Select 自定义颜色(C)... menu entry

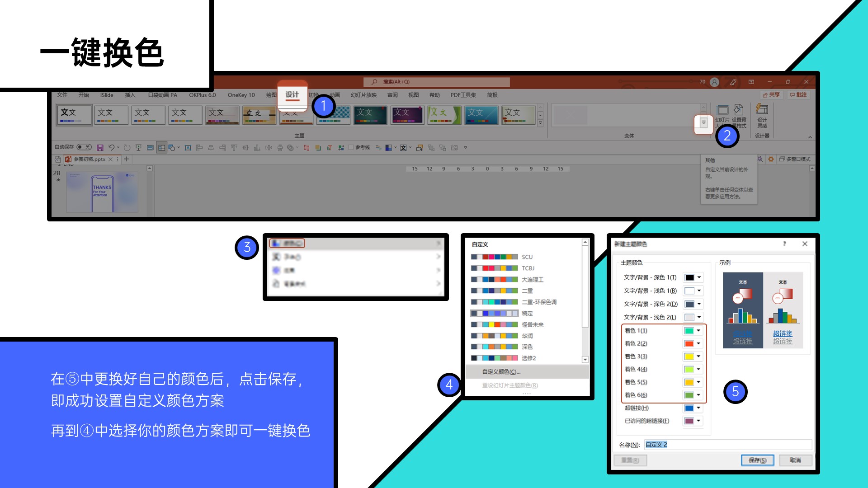tap(527, 372)
